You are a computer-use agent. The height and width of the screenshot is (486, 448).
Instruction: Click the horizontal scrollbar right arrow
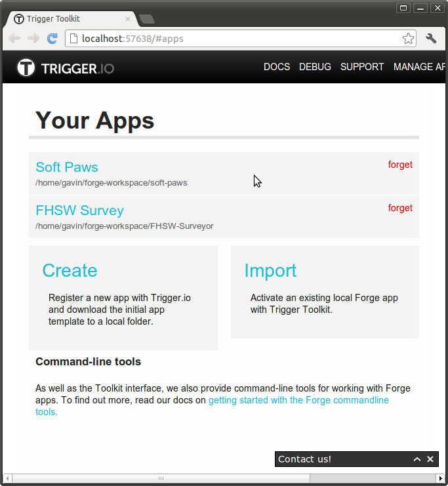point(440,478)
